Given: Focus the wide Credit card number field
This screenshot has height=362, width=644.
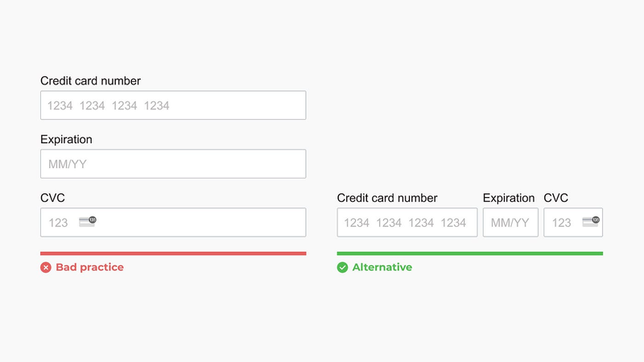Looking at the screenshot, I should coord(173,105).
